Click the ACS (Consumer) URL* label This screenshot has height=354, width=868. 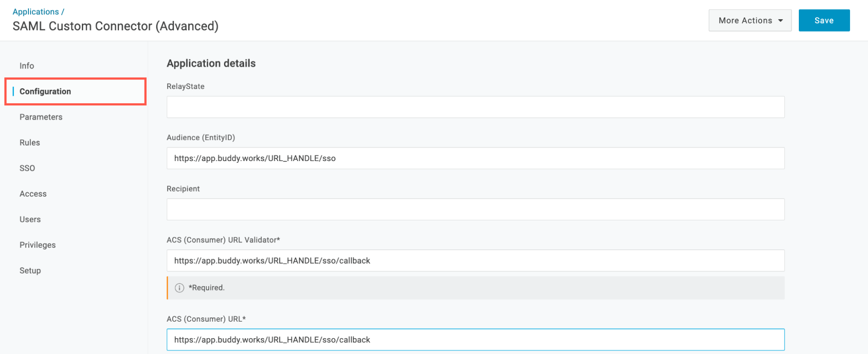click(x=206, y=319)
